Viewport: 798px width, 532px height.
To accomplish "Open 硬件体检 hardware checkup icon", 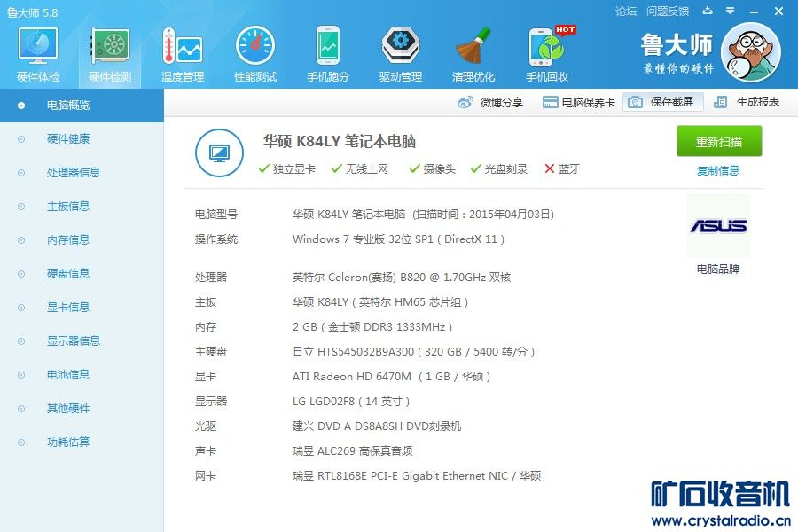I will point(37,55).
